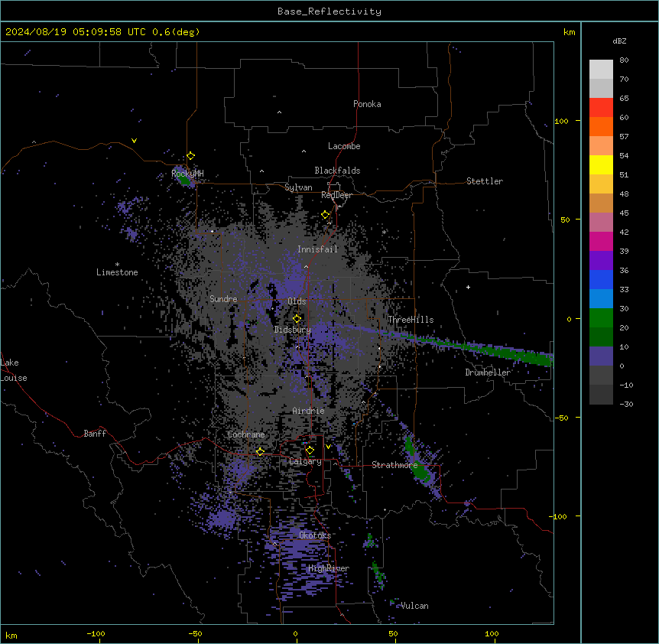
Task: Click the HighRiver label
Action: point(329,568)
